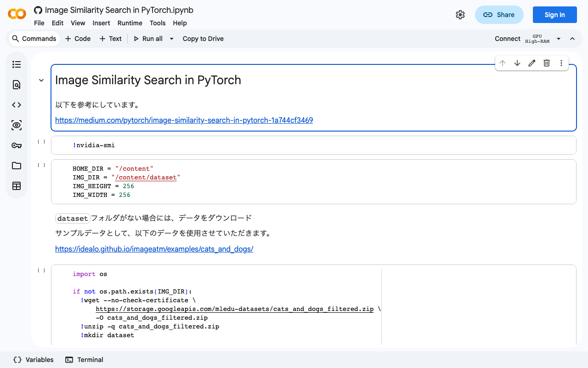This screenshot has height=368, width=588.
Task: Run the nvidia-smi code cell
Action: tap(41, 142)
